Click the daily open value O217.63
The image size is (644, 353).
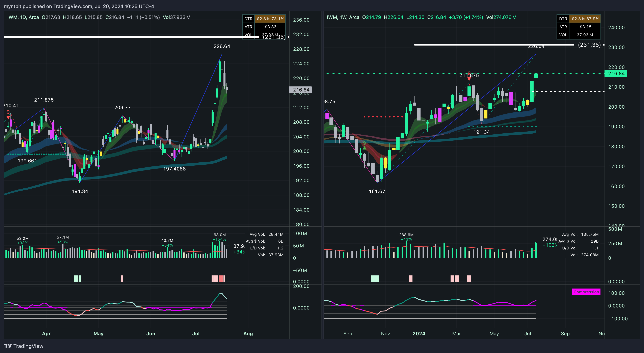51,17
